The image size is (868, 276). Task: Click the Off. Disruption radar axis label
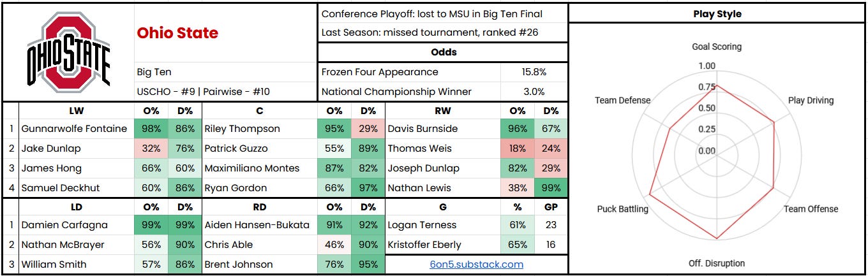coord(717,263)
